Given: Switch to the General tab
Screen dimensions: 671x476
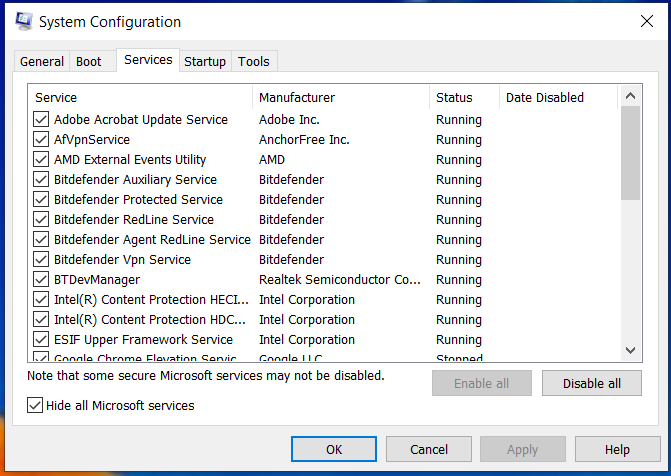Looking at the screenshot, I should pyautogui.click(x=42, y=62).
